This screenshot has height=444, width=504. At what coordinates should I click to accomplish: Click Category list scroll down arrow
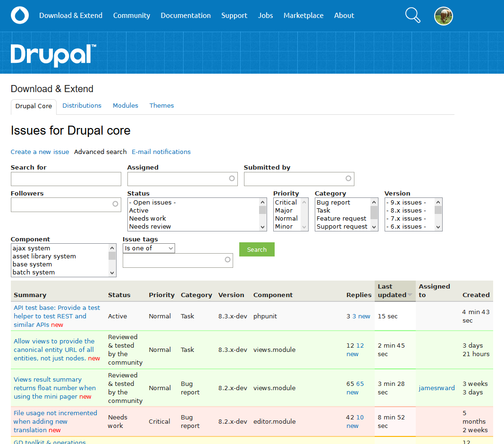(x=374, y=227)
